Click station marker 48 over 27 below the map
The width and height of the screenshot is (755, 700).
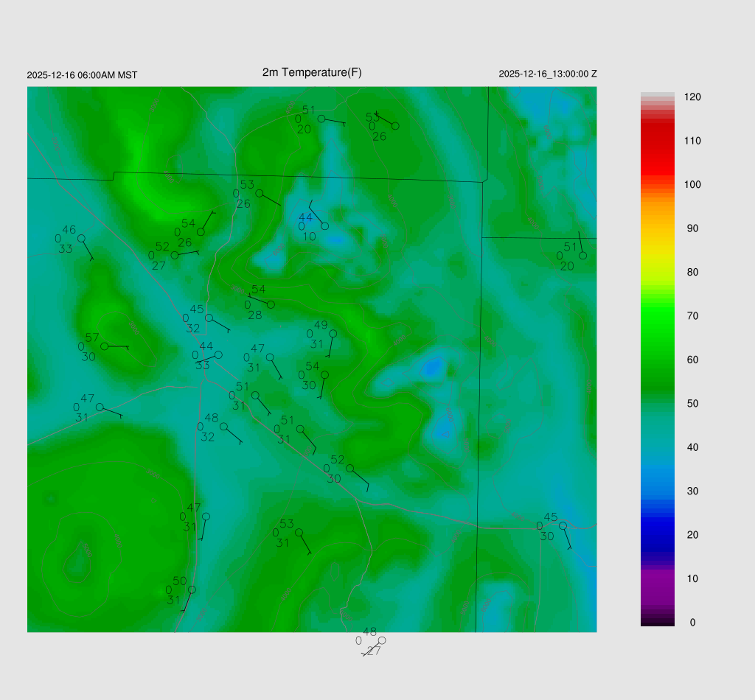pyautogui.click(x=381, y=640)
